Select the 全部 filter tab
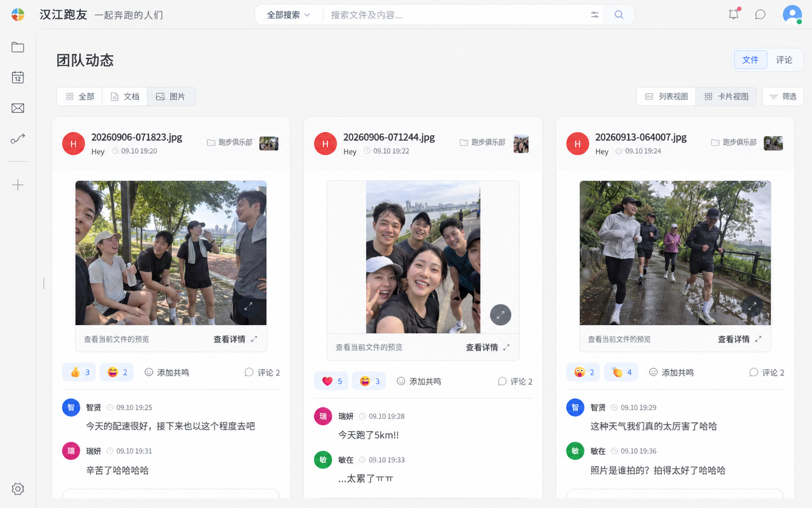 79,96
